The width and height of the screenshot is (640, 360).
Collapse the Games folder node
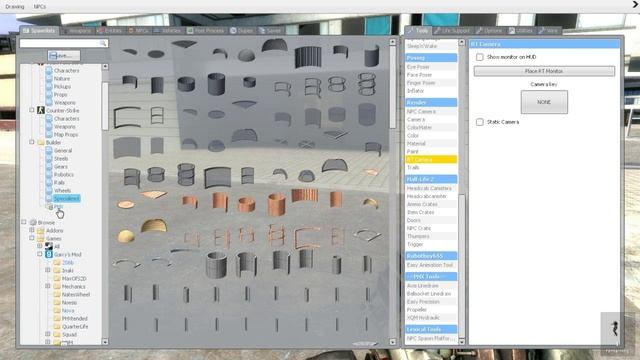tap(32, 238)
